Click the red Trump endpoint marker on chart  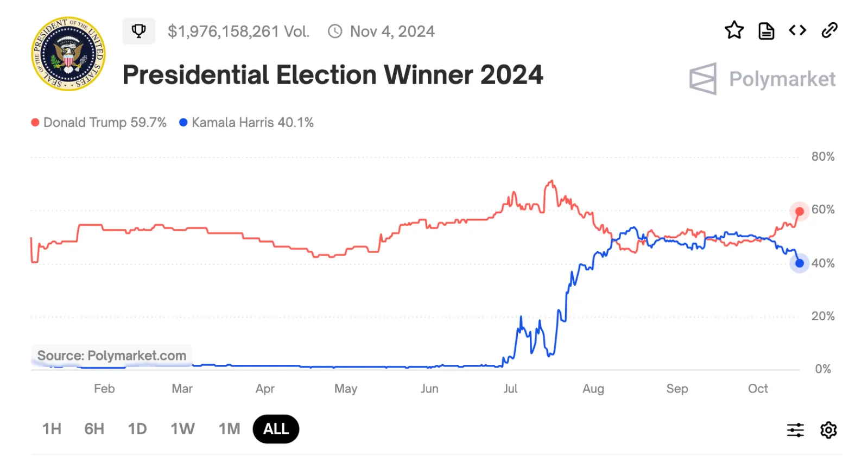[x=799, y=211]
